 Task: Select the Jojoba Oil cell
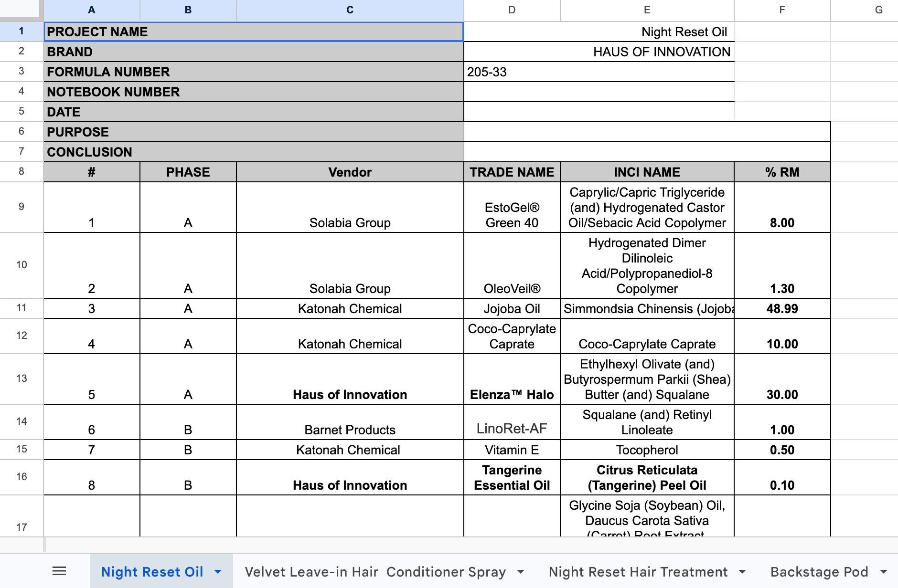tap(512, 308)
